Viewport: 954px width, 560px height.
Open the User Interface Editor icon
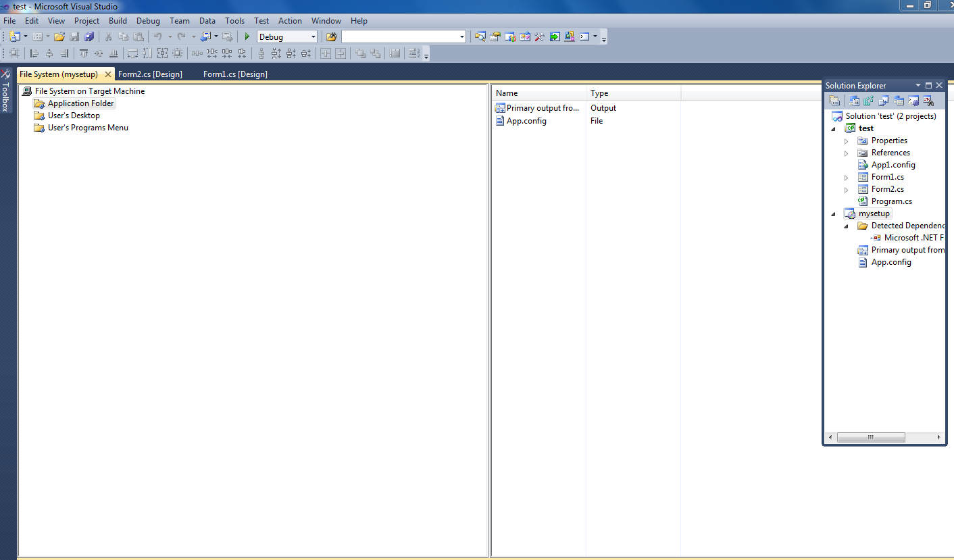pos(898,100)
